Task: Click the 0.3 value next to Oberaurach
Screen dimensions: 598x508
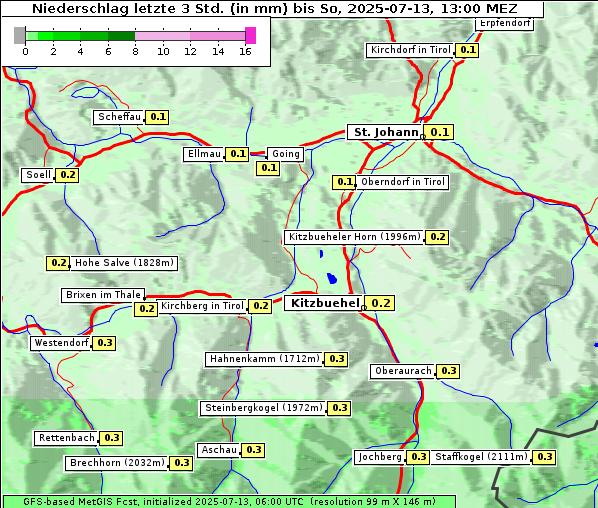Action: click(448, 371)
